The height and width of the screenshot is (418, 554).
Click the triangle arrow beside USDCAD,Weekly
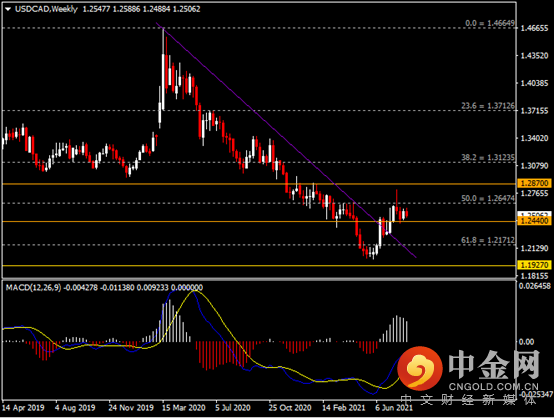point(8,9)
